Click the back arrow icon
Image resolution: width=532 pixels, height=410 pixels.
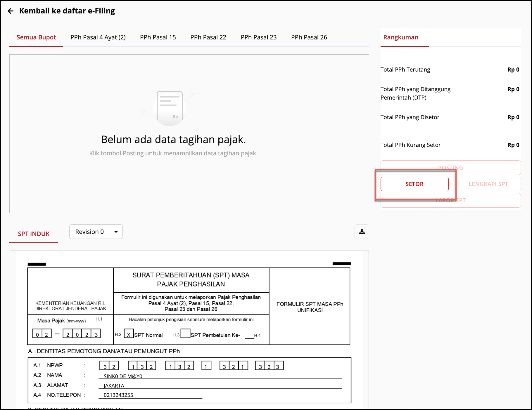[11, 11]
